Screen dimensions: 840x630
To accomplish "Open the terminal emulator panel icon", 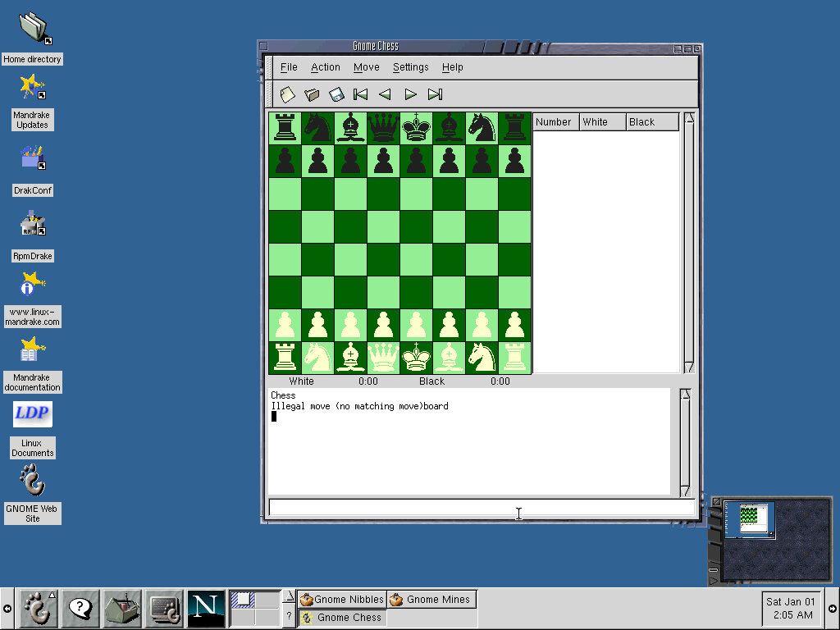I will point(164,609).
